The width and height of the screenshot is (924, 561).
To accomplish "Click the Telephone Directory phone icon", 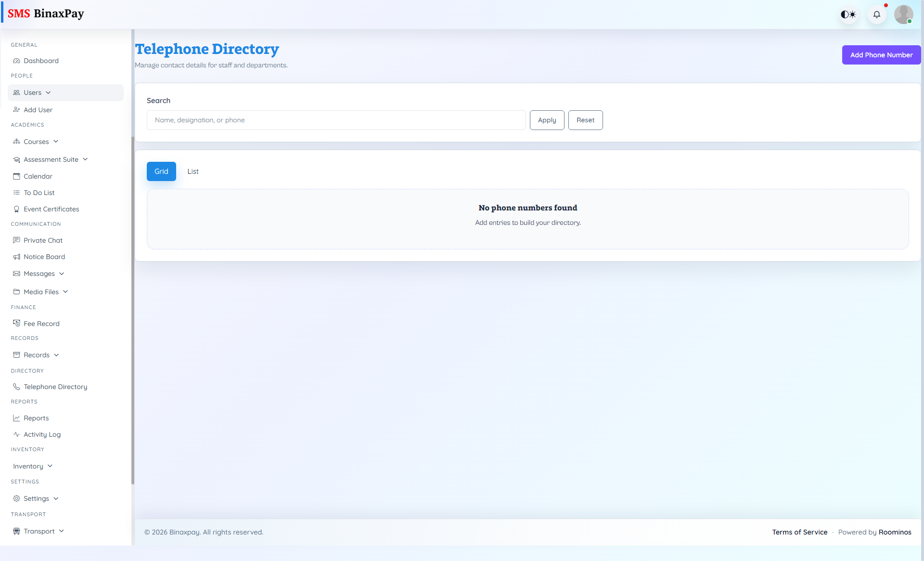I will [x=16, y=387].
